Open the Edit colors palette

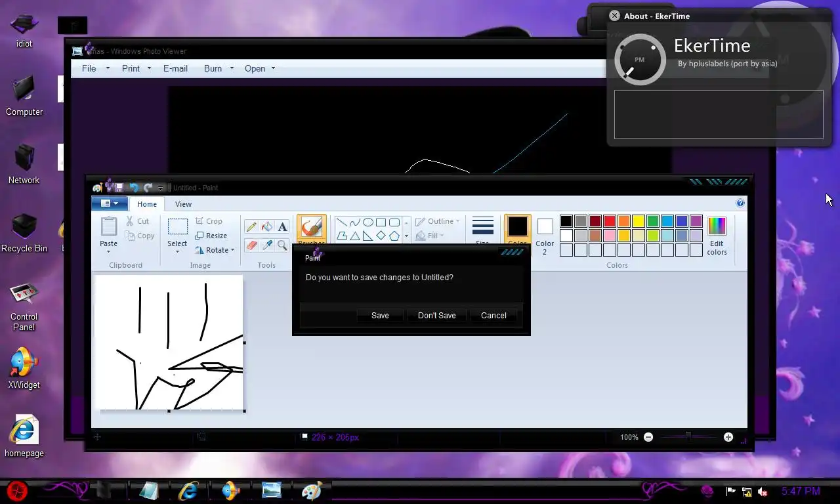[x=717, y=236]
